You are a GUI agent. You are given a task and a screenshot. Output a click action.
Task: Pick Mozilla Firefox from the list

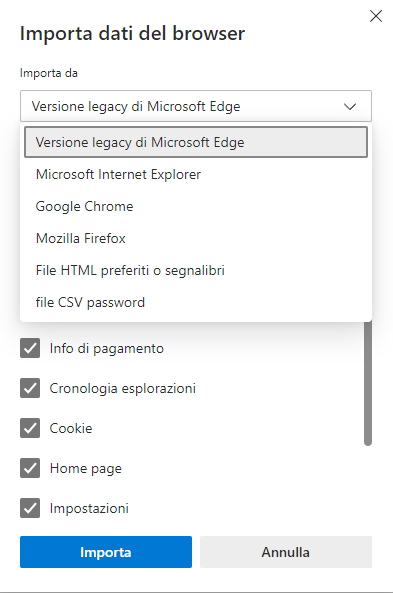[x=196, y=238]
